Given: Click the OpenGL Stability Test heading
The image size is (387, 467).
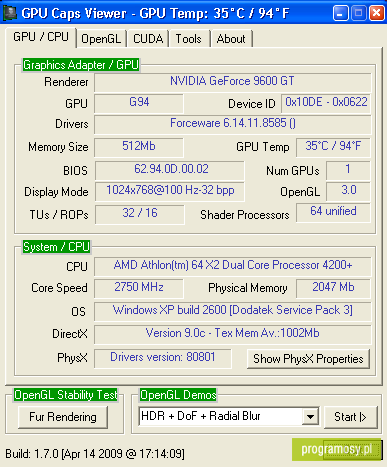Looking at the screenshot, I should tap(66, 395).
